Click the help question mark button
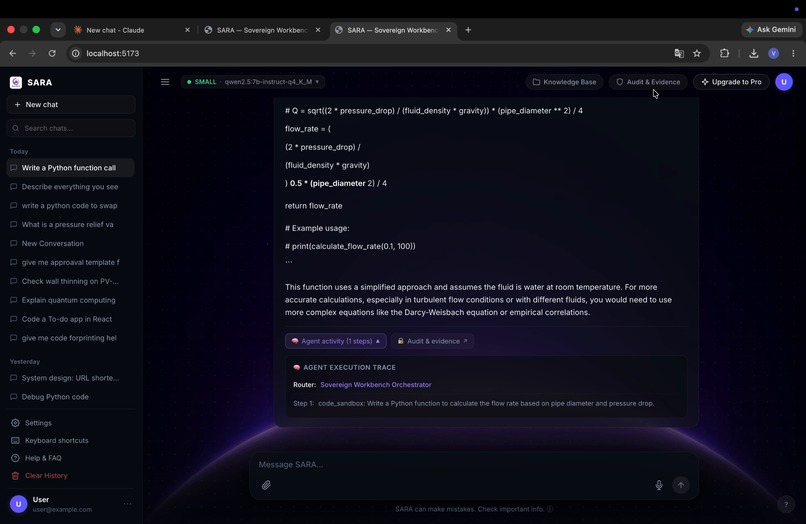The image size is (806, 524). click(x=785, y=504)
